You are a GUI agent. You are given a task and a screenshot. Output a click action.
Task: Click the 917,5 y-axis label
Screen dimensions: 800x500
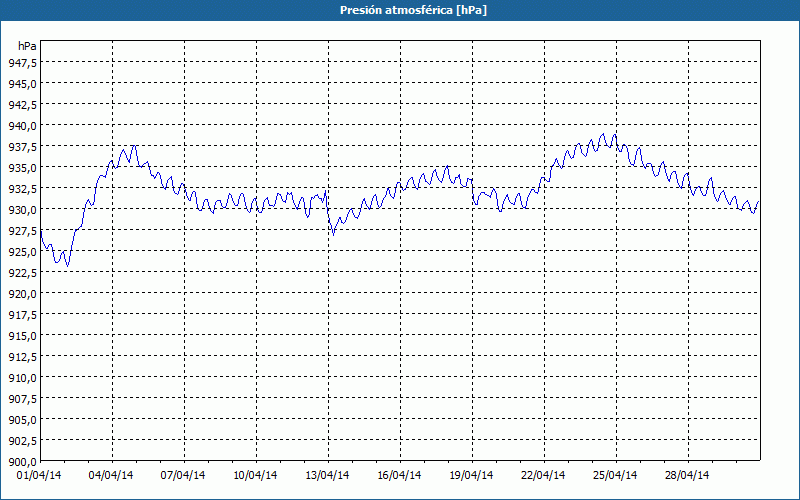click(22, 315)
